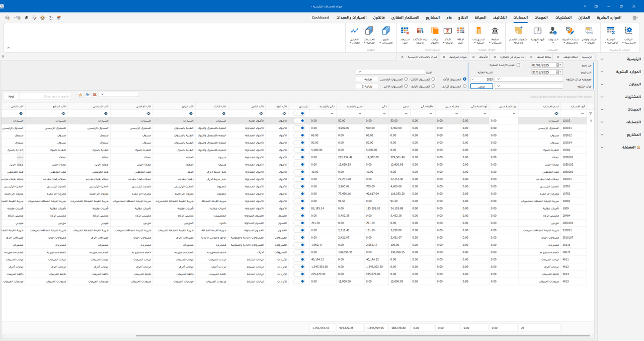Click the star favorite icon above grid
Viewport: 644px width, 341px height.
coord(80,95)
